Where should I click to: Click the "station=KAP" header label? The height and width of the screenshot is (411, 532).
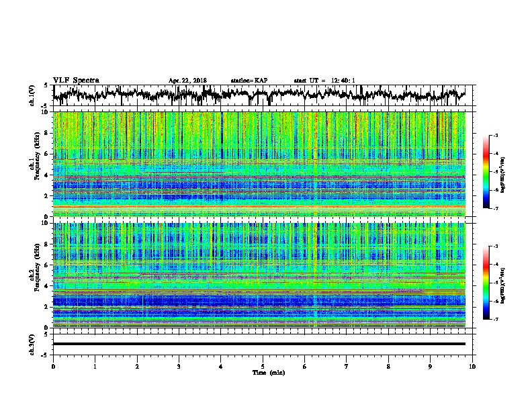tap(249, 81)
